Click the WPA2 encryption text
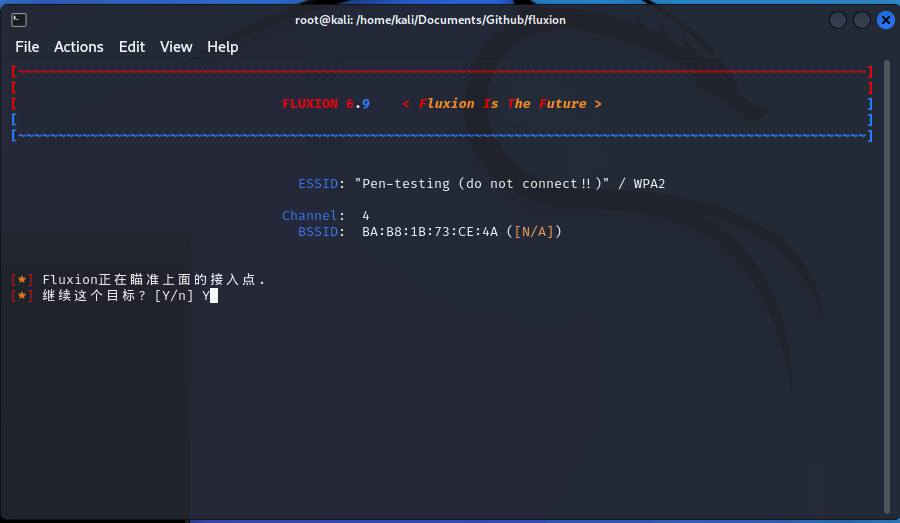Image resolution: width=900 pixels, height=523 pixels. coord(649,184)
